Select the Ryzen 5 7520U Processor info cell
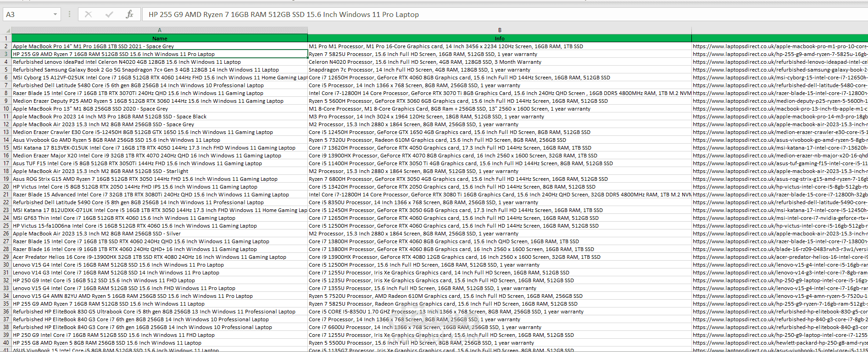868x352 pixels. click(500, 296)
